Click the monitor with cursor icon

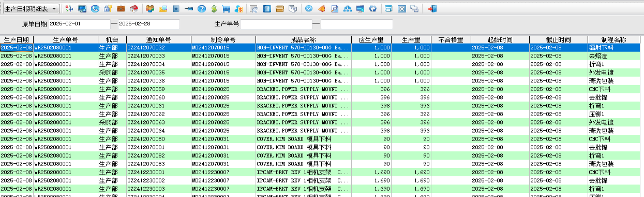360,9
